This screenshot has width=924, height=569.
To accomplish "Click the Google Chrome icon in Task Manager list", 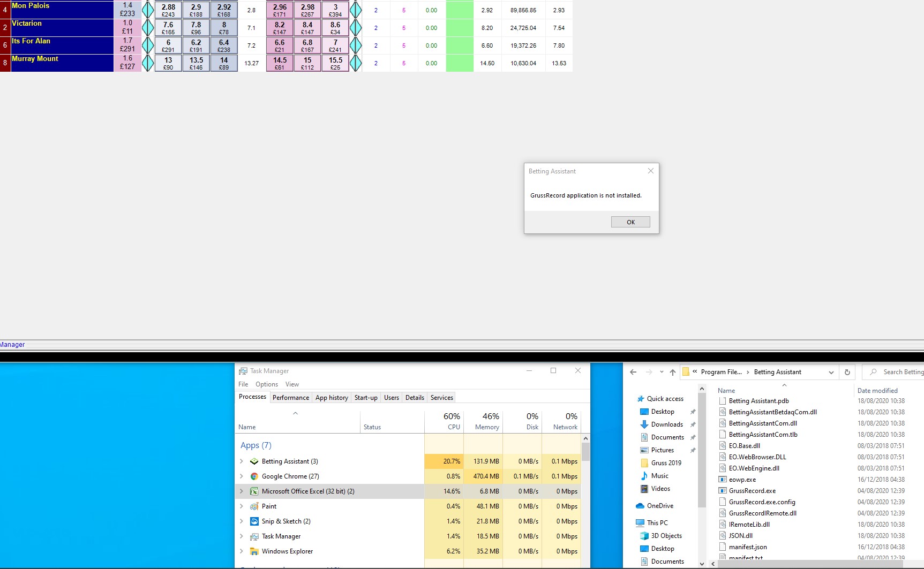I will (x=254, y=476).
